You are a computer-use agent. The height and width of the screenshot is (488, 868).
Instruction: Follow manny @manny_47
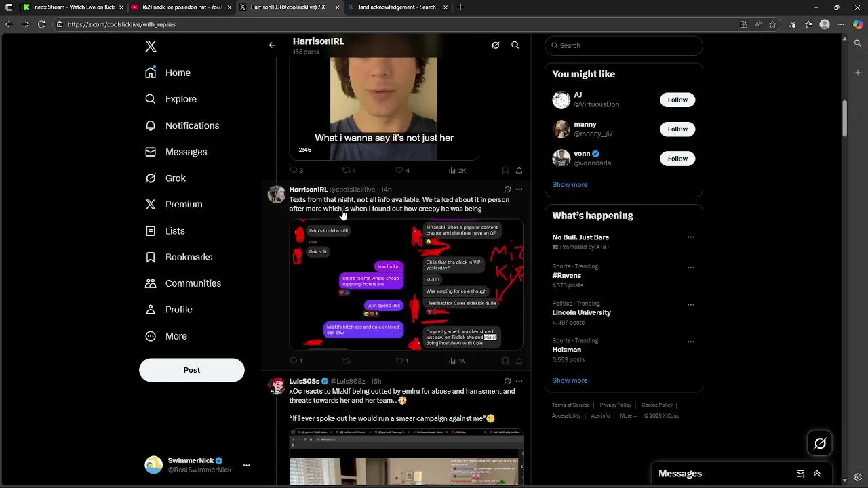(x=677, y=129)
